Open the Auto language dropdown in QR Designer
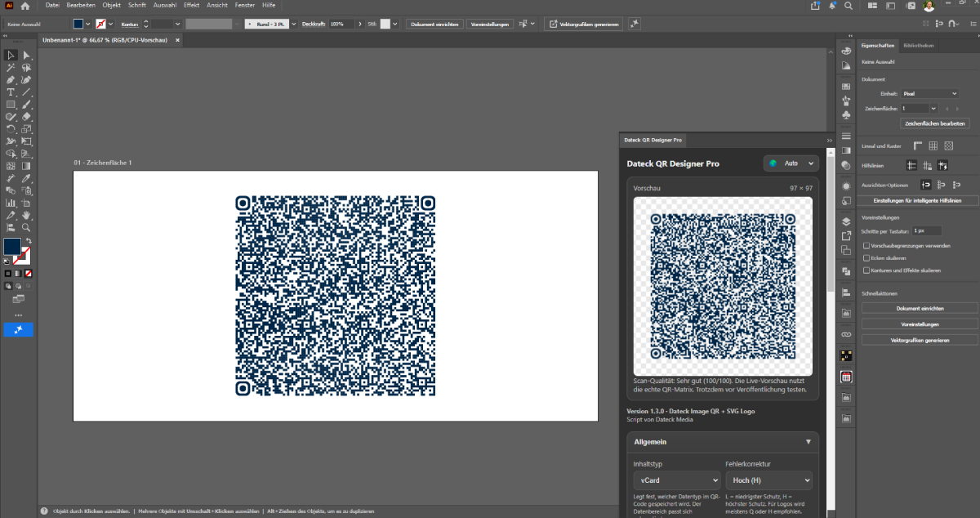980x518 pixels. (791, 163)
